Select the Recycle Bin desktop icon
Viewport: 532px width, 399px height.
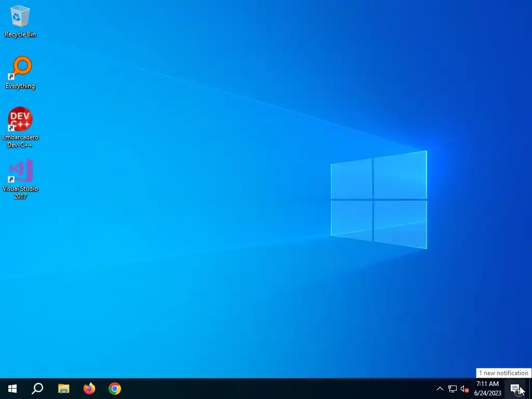pos(20,21)
